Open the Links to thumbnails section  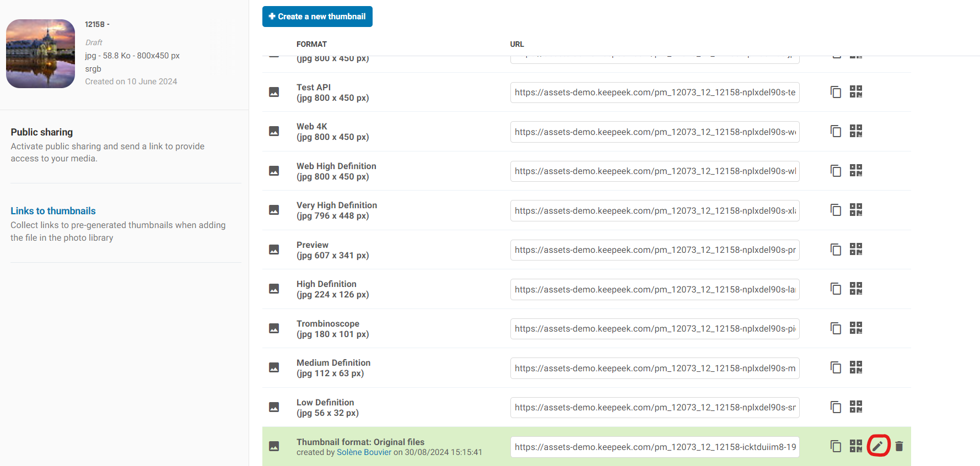click(x=53, y=211)
